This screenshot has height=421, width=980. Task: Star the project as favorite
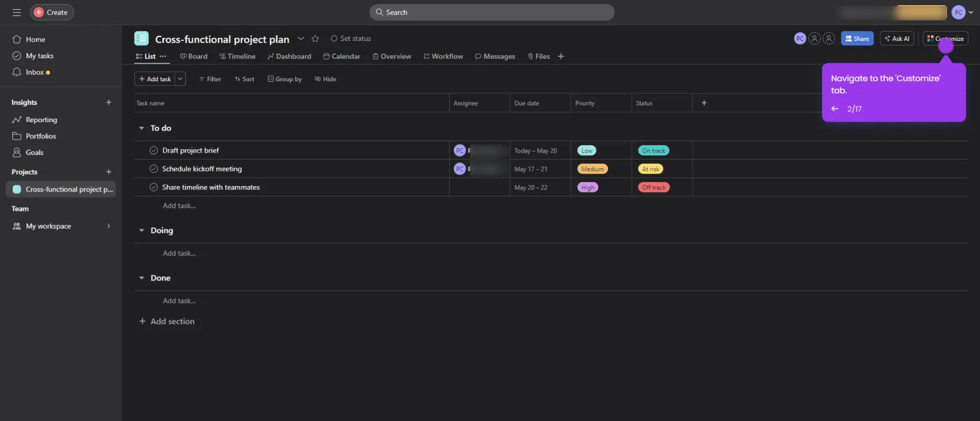(x=315, y=39)
